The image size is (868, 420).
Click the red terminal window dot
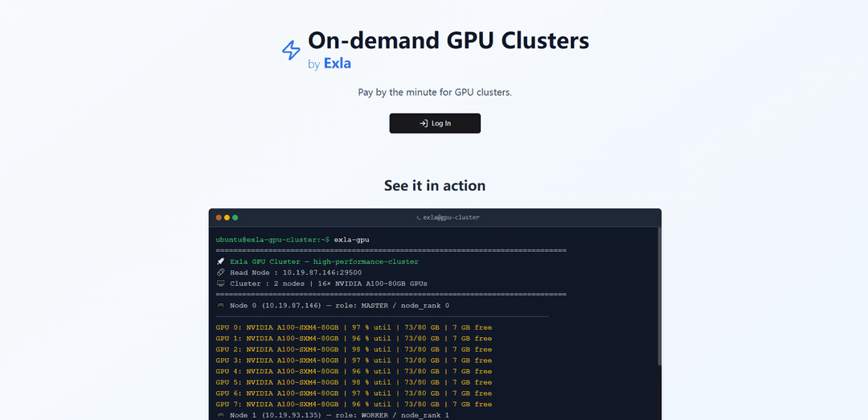tap(219, 218)
